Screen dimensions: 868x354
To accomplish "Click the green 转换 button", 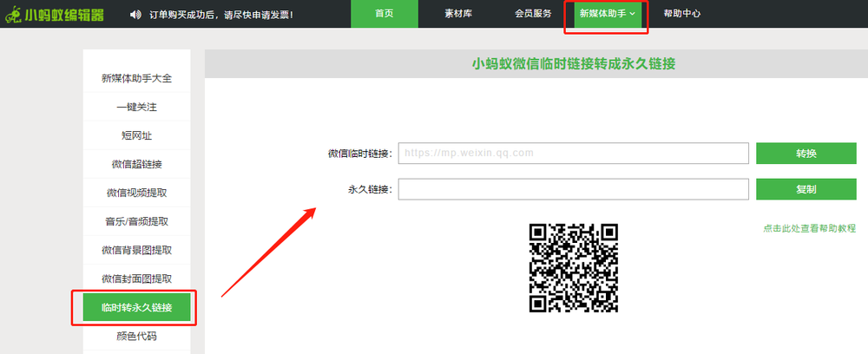I will coord(806,154).
